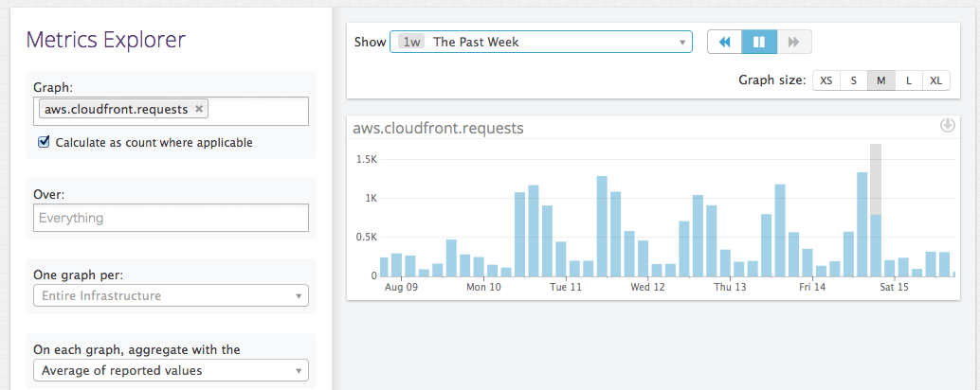Open The Past Week timeframe dropdown
This screenshot has height=390, width=980.
click(540, 42)
